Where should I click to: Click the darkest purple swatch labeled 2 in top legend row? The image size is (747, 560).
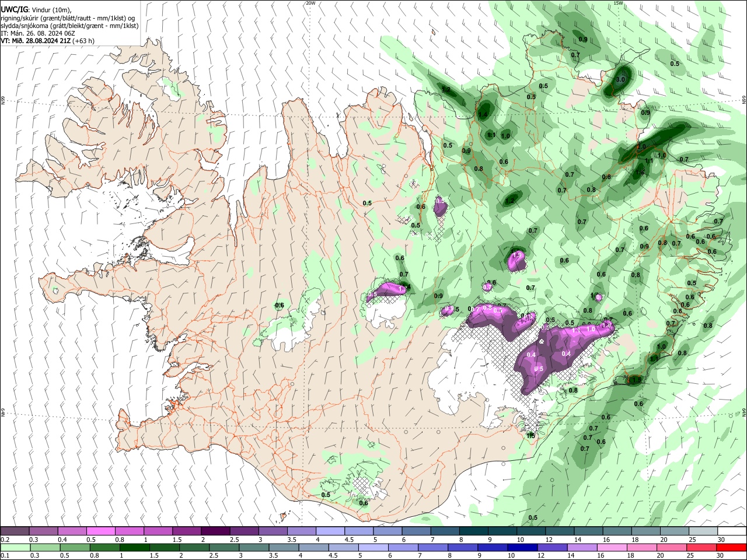[215, 531]
